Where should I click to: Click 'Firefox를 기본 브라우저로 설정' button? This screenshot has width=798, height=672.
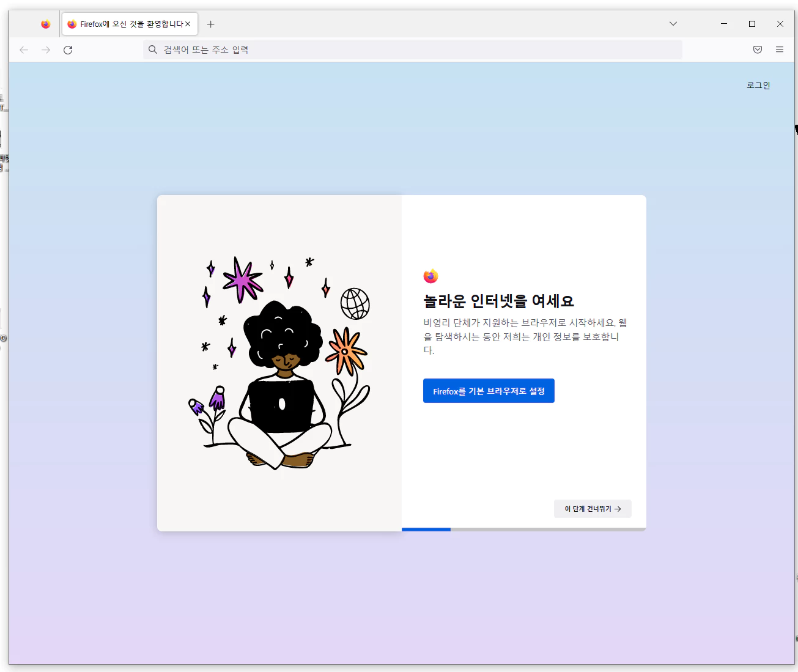pyautogui.click(x=489, y=391)
